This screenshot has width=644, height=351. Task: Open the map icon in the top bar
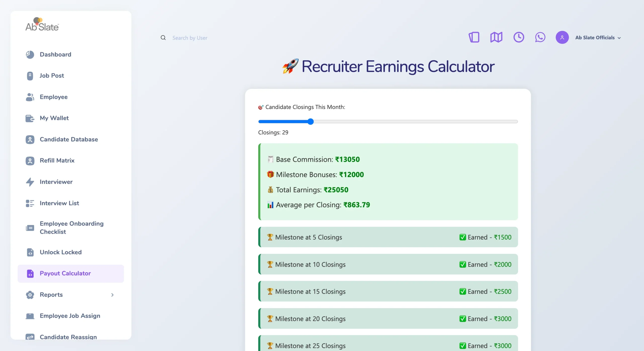coord(496,37)
